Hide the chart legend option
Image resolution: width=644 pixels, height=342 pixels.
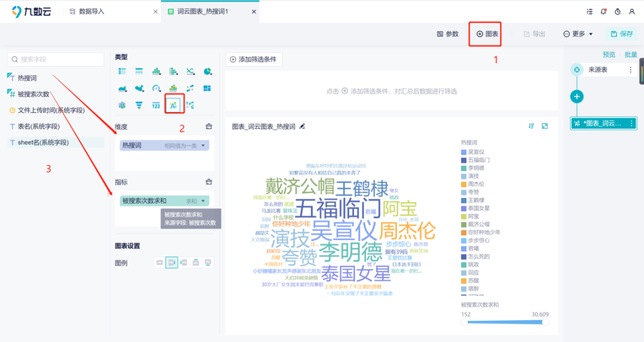click(x=159, y=263)
